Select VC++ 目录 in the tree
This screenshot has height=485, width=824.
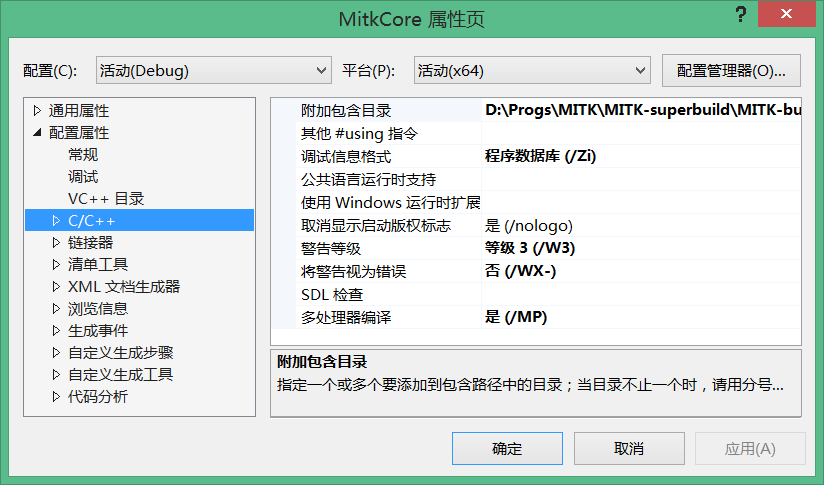pos(106,199)
